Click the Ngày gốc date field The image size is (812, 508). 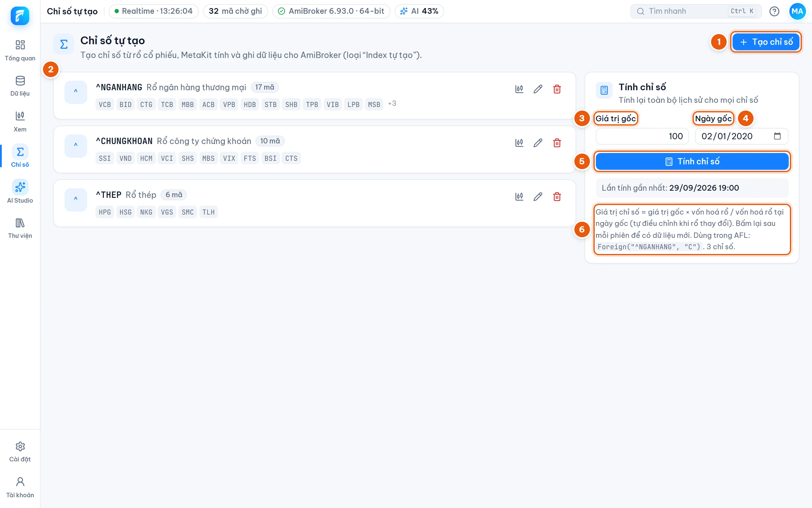pos(742,136)
